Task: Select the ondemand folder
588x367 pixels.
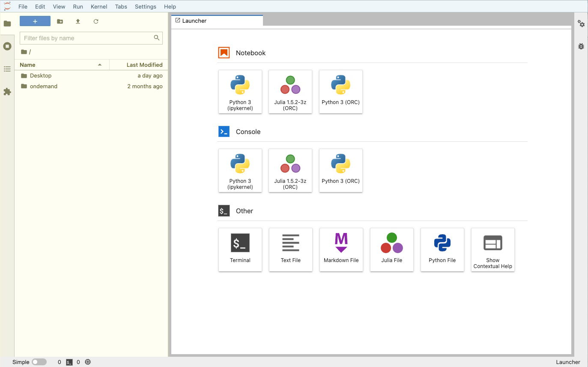Action: [x=91, y=86]
